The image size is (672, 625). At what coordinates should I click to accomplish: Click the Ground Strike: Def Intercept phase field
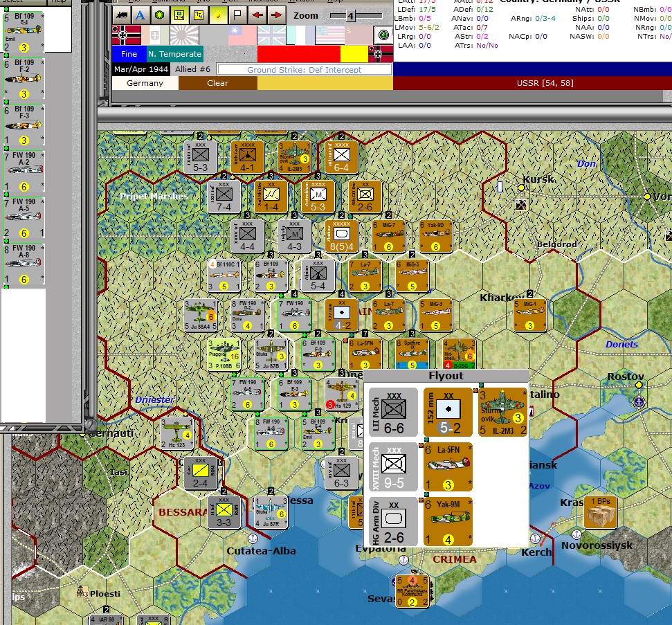click(x=304, y=69)
